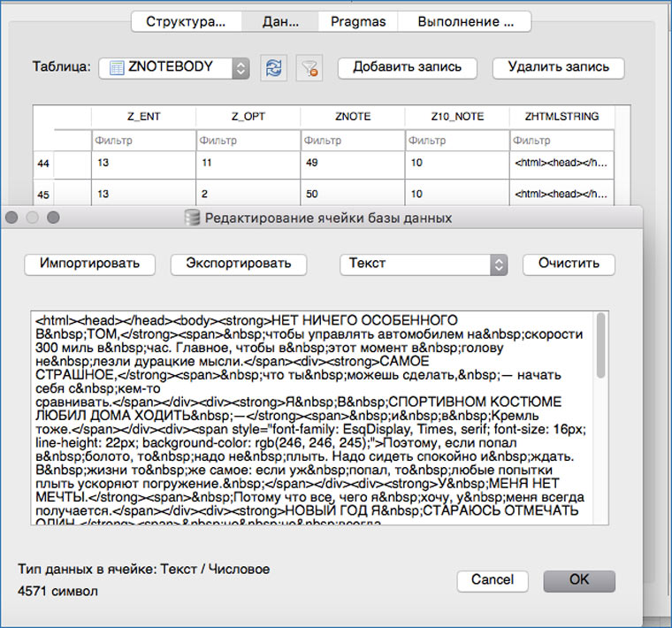Click the Добавить запись button
The width and height of the screenshot is (672, 628).
(x=407, y=68)
